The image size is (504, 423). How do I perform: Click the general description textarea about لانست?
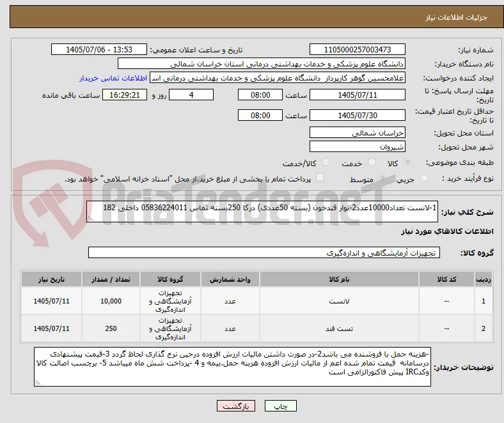[262, 211]
